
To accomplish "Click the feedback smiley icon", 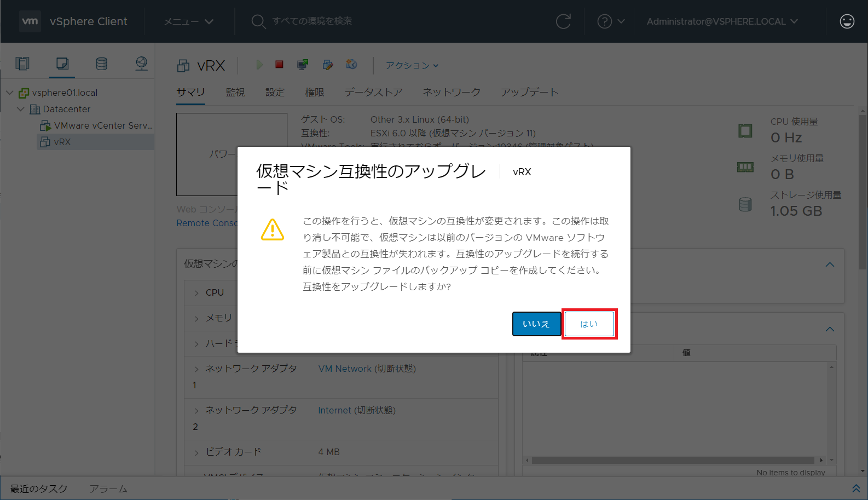I will pos(847,21).
